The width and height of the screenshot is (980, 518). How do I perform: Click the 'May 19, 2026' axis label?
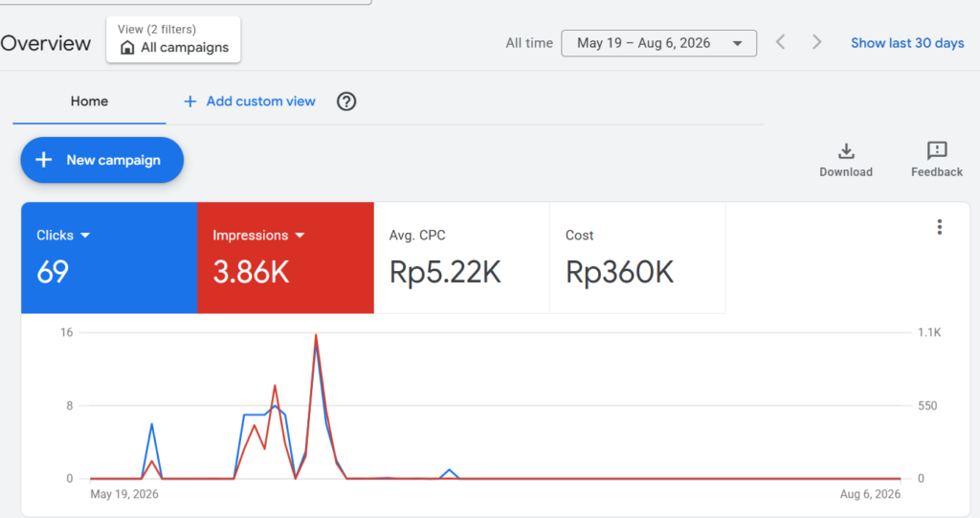(124, 494)
